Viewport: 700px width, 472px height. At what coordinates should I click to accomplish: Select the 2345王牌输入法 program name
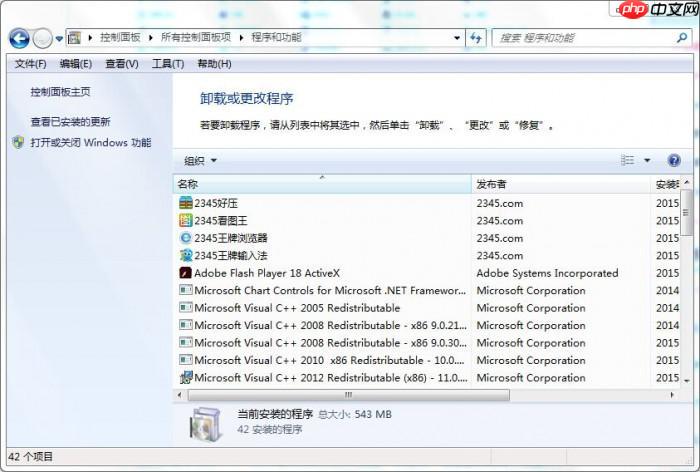pos(231,255)
